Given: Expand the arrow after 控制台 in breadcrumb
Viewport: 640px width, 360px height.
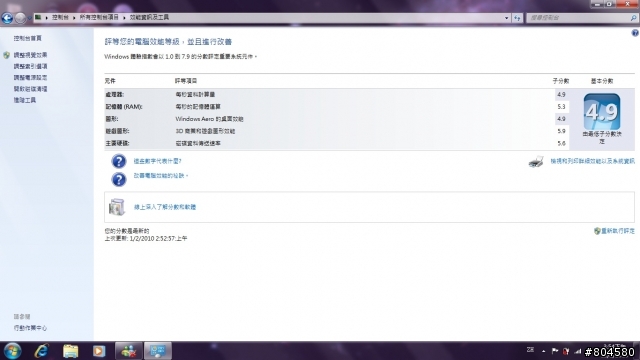Looking at the screenshot, I should coord(74,18).
